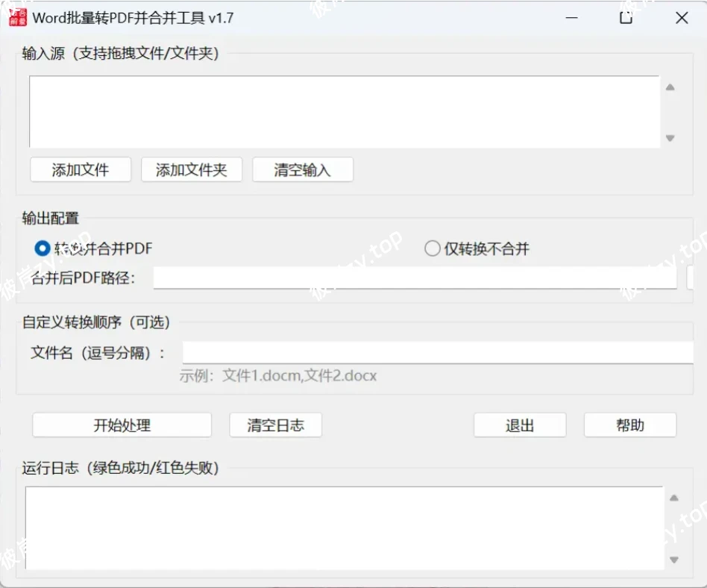Click the 添加文件夹 button to add a folder
Viewport: 707px width, 588px height.
point(192,169)
